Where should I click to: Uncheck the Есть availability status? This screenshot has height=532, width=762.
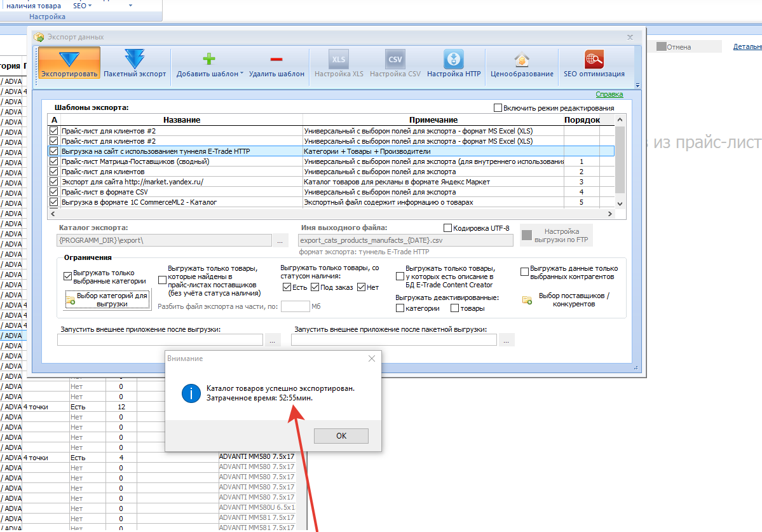pos(287,287)
